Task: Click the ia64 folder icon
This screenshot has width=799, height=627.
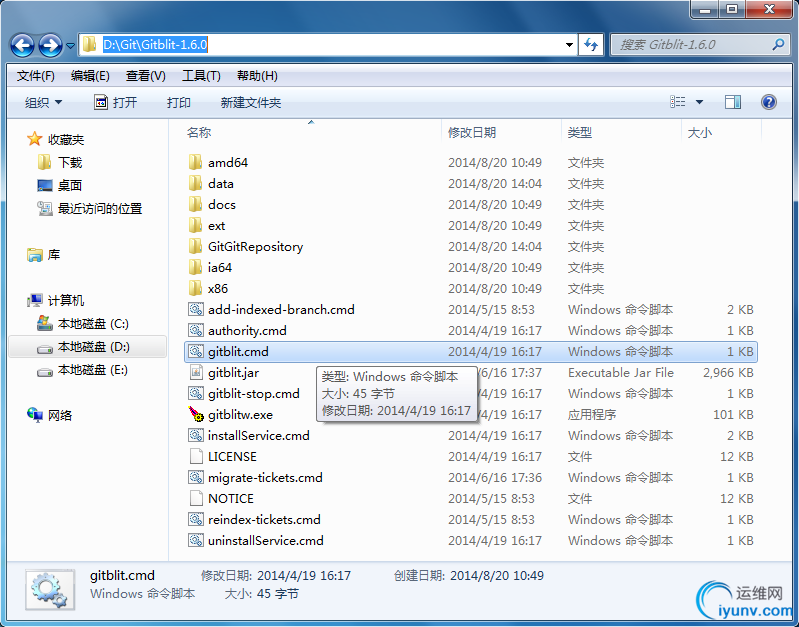Action: 195,267
